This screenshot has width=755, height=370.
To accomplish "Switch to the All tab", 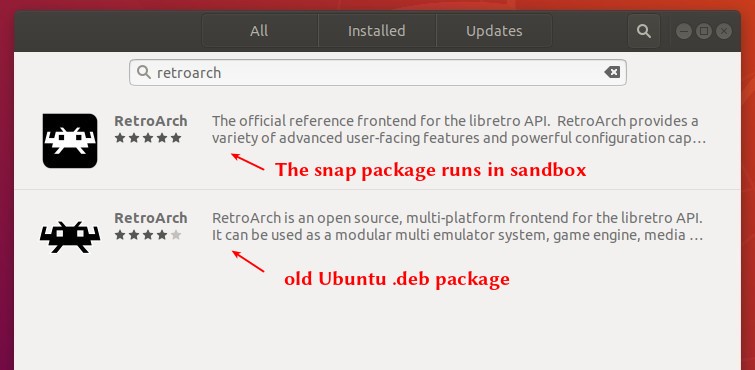I will coord(260,31).
